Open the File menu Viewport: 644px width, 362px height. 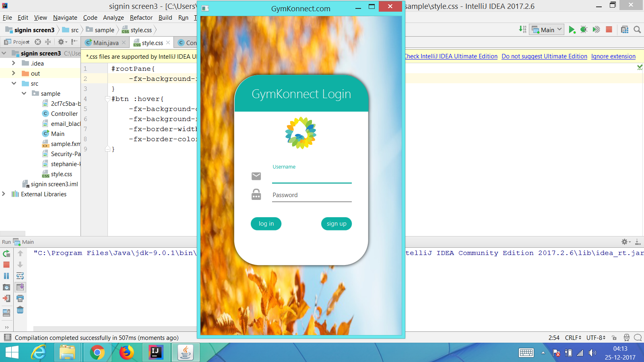click(7, 18)
